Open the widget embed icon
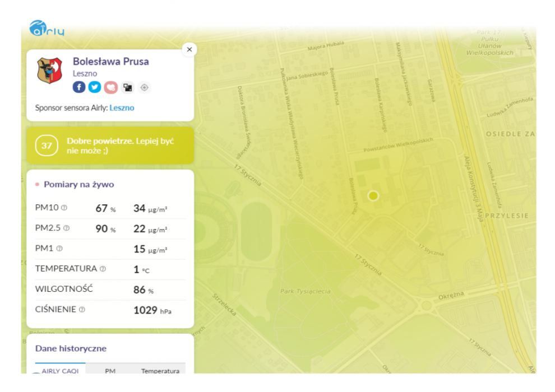The height and width of the screenshot is (392, 555). (127, 87)
